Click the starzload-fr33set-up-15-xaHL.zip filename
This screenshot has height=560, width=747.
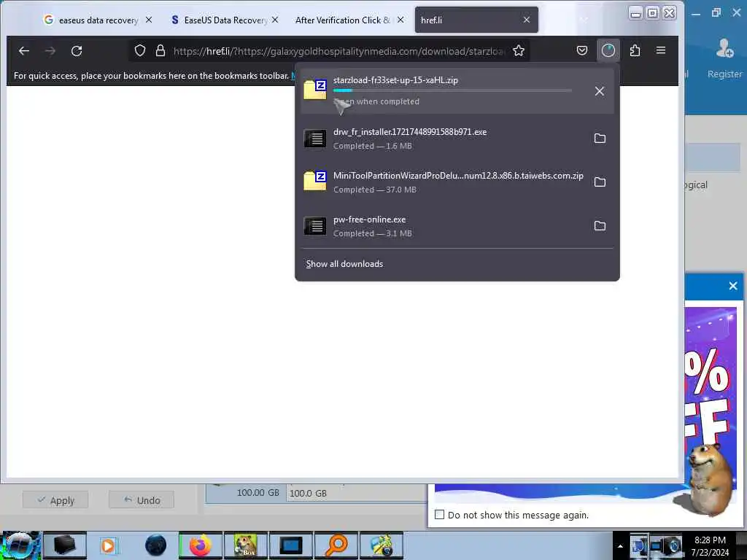[395, 80]
